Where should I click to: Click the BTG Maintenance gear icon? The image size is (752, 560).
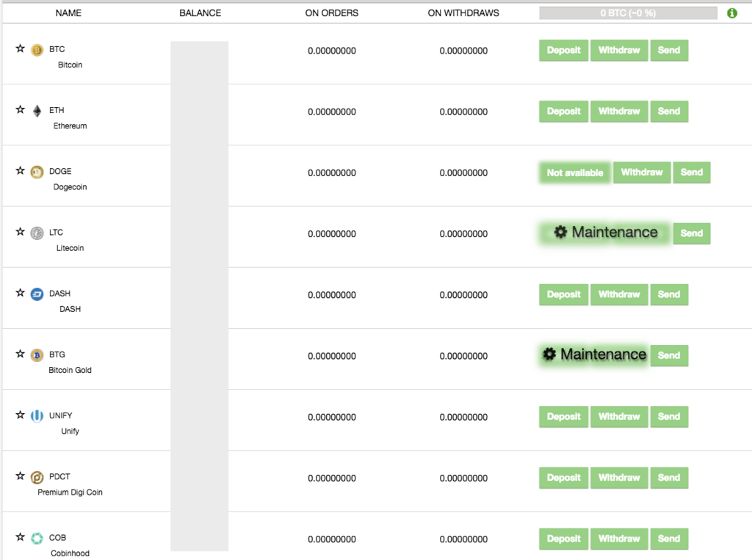pyautogui.click(x=549, y=354)
